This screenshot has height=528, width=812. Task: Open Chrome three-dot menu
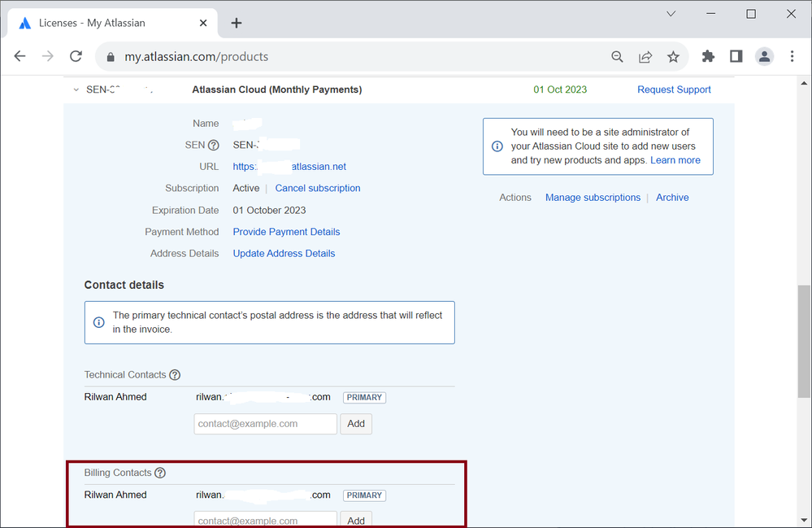coord(792,56)
